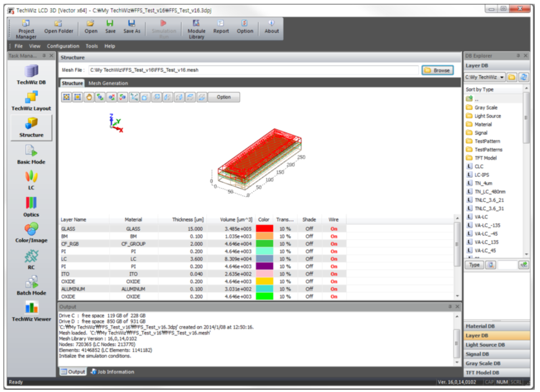
Task: Open the DB path dropdown 'C:\My TechWiz'
Action: (x=485, y=77)
